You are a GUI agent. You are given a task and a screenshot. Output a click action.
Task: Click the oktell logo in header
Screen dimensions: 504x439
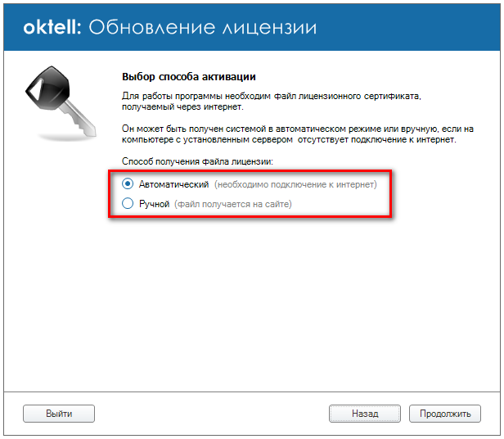(51, 28)
